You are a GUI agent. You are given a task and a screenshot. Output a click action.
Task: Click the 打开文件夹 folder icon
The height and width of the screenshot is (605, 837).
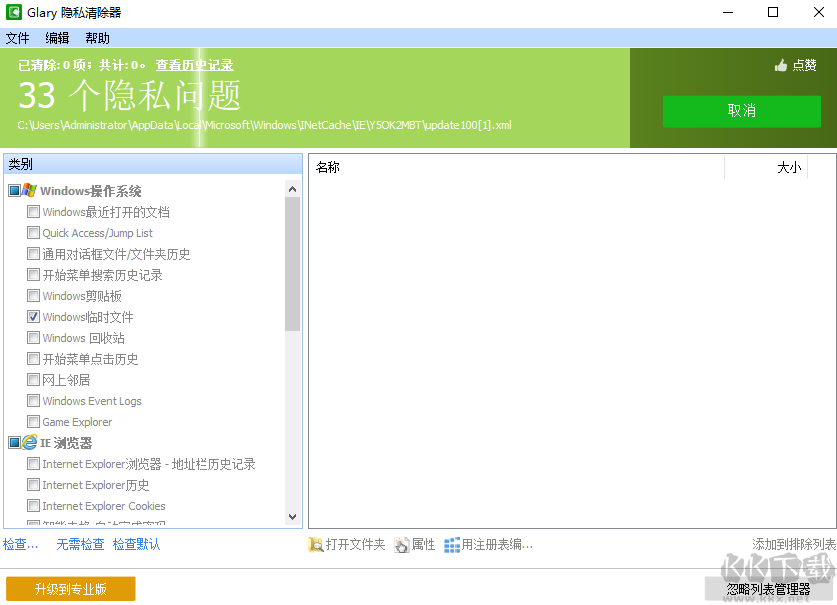click(x=314, y=543)
